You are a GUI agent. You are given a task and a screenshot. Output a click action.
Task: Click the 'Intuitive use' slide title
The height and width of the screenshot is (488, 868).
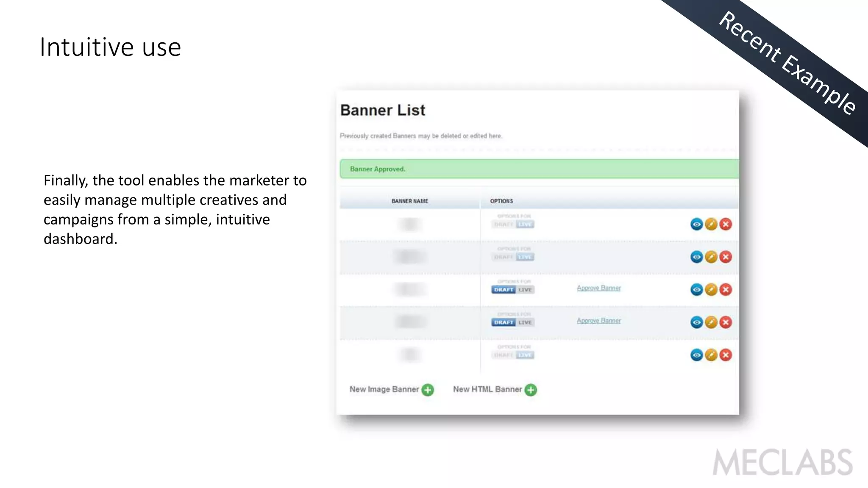click(110, 47)
